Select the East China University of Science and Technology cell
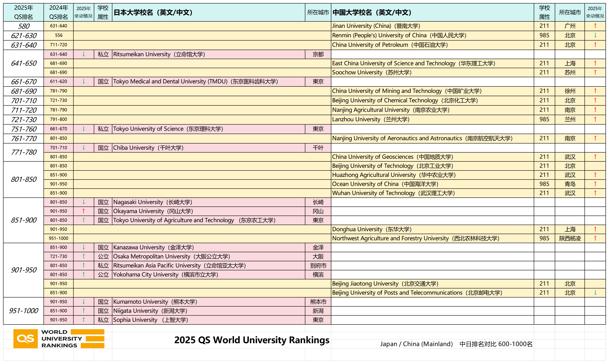Viewport: 609px width, 364px height. tap(432, 63)
